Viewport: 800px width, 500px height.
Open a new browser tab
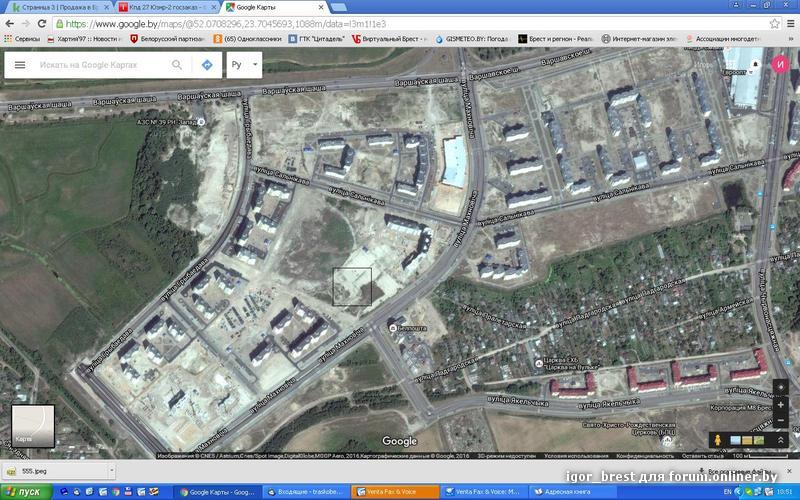pos(339,7)
